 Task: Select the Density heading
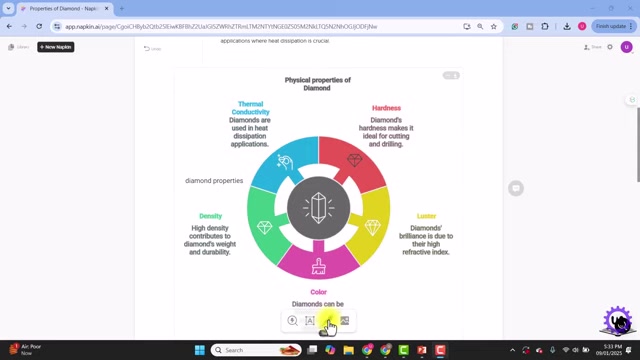[210, 216]
